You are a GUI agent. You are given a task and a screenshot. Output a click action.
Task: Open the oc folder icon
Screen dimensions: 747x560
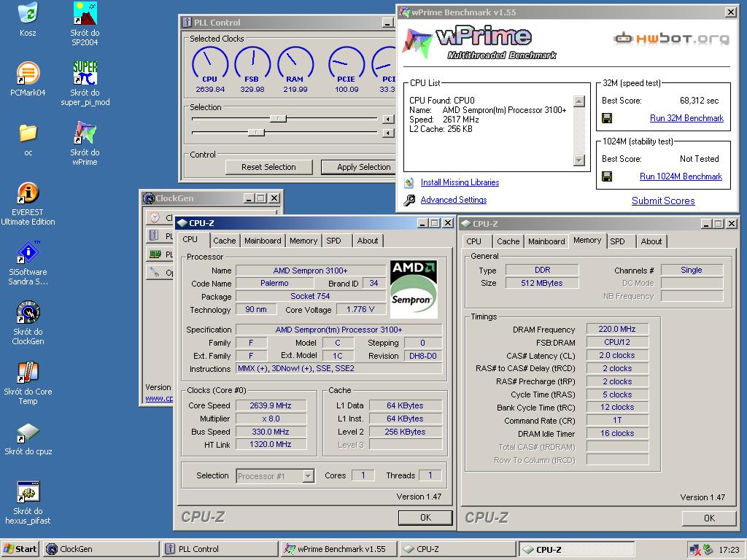(28, 133)
